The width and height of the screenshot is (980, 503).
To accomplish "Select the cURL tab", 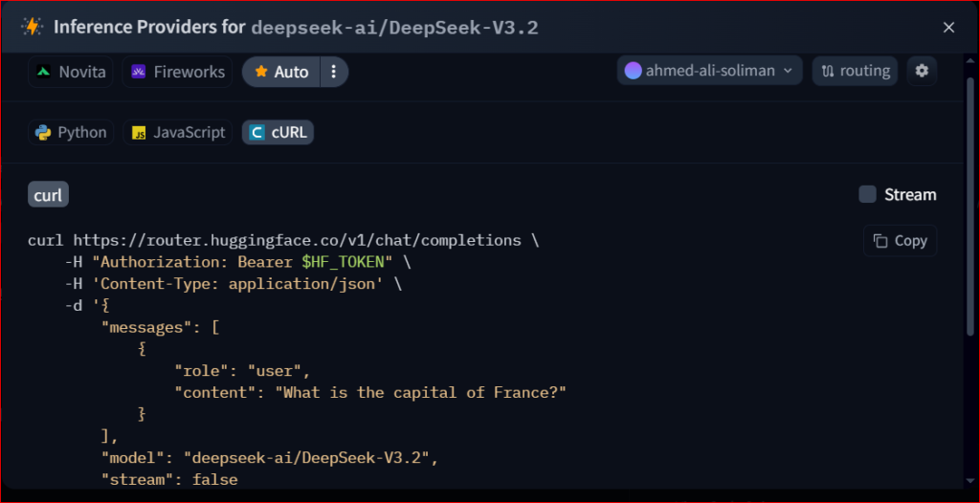I will (278, 133).
